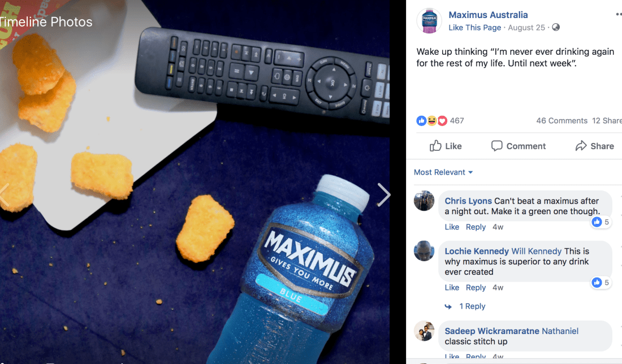Image resolution: width=622 pixels, height=364 pixels.
Task: View the 46 Comments link
Action: [x=561, y=120]
